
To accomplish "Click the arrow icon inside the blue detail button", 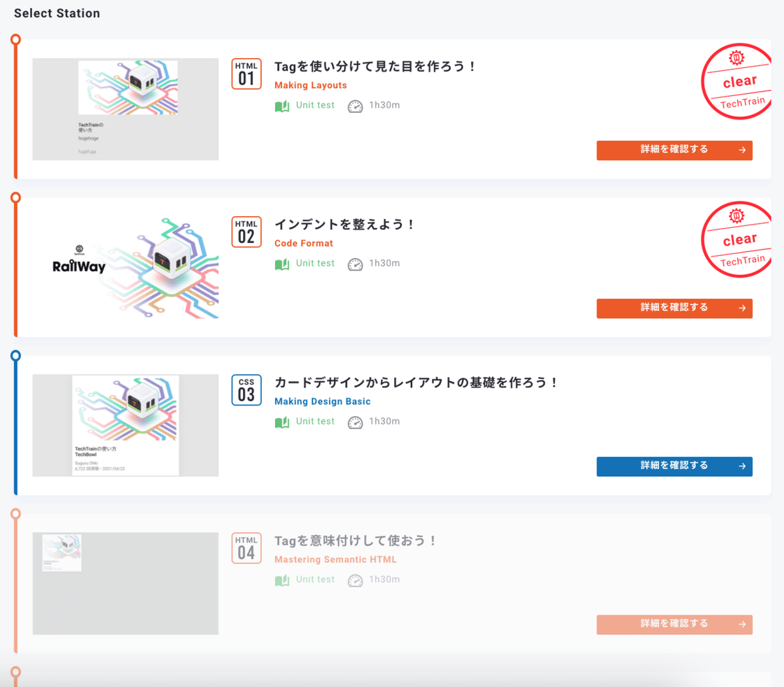I will pos(742,466).
